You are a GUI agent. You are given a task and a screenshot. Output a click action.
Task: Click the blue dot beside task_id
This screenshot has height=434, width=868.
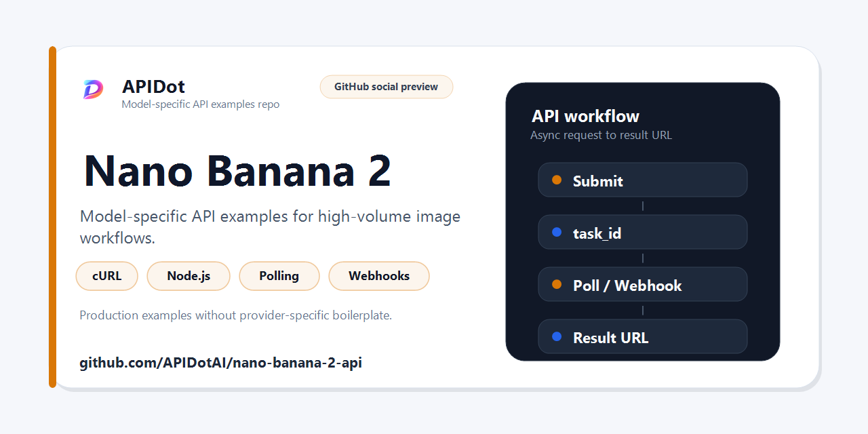tap(557, 232)
